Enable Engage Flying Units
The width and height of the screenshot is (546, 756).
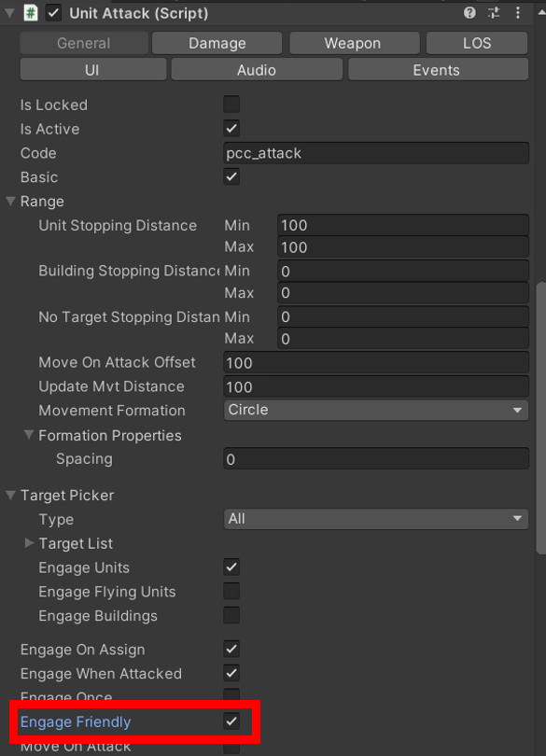[x=229, y=591]
